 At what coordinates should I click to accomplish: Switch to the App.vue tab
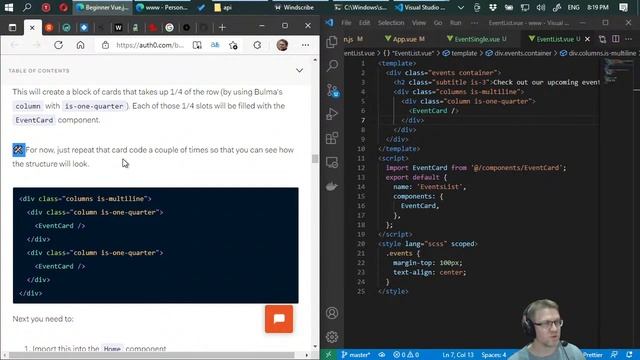[404, 39]
